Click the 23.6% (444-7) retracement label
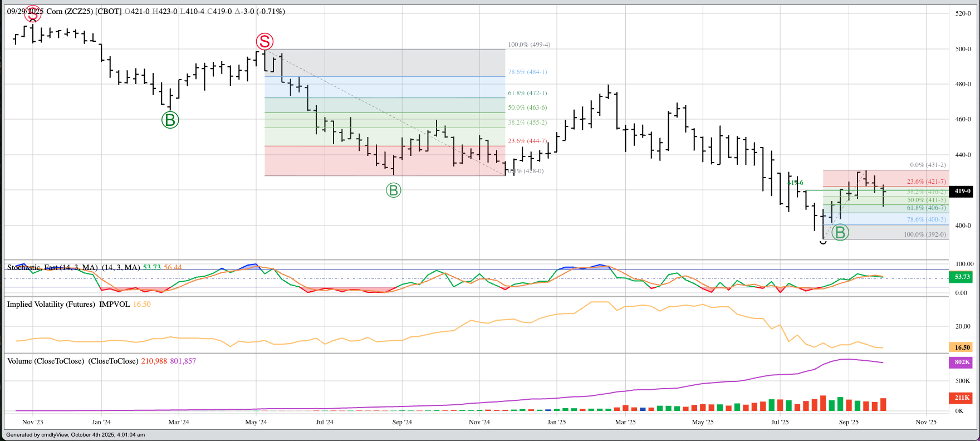 527,141
